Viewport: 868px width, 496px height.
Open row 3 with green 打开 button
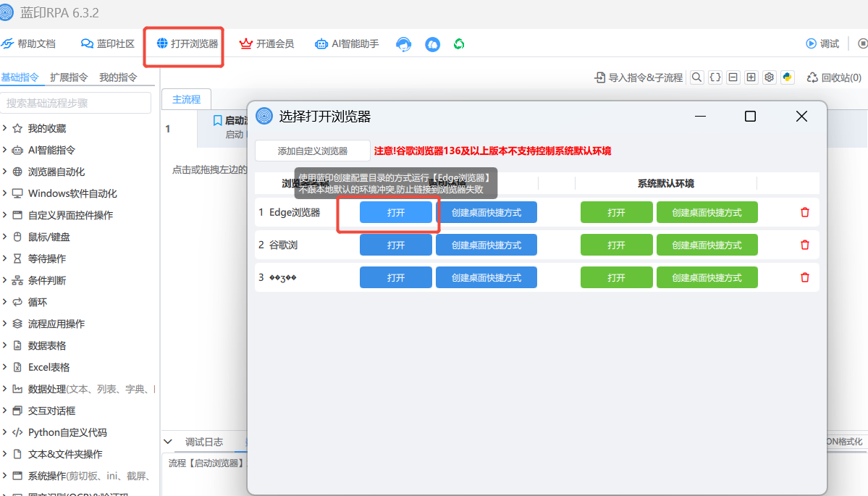tap(616, 277)
